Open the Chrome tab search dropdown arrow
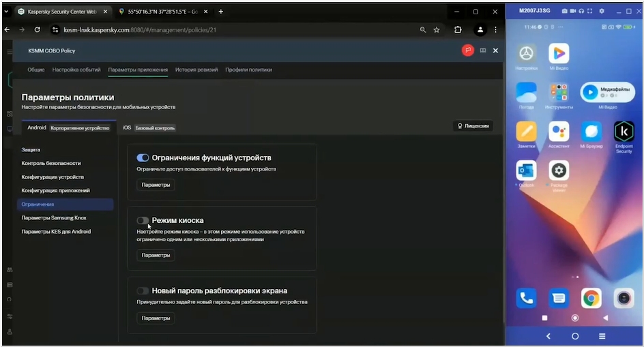Screen dimensions: 644x347 9,12
